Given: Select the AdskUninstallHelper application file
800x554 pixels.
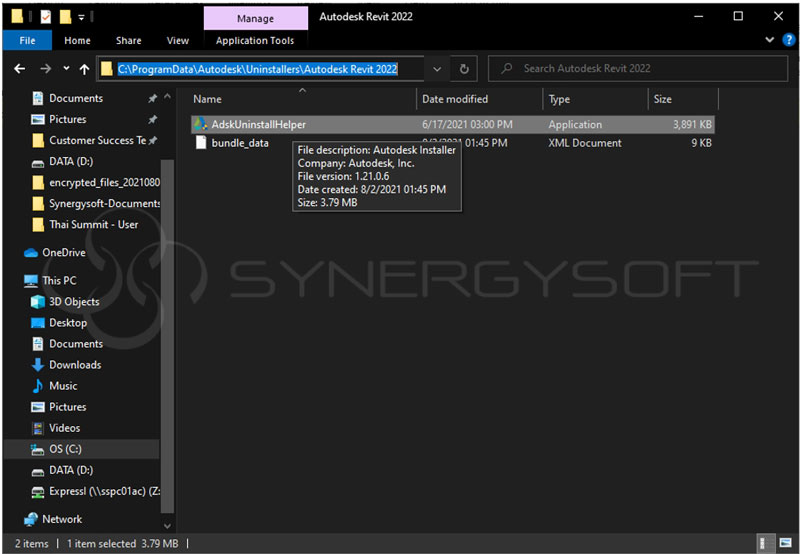Looking at the screenshot, I should [453, 124].
